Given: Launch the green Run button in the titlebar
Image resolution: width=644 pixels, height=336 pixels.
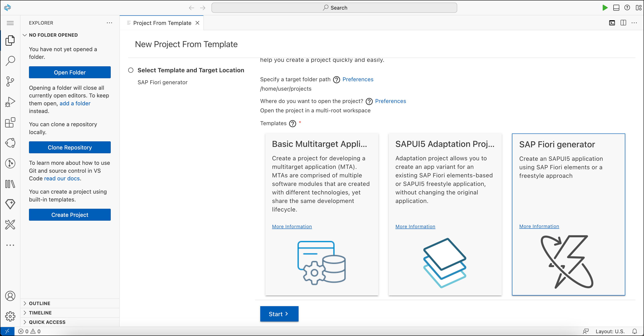Looking at the screenshot, I should [x=605, y=8].
